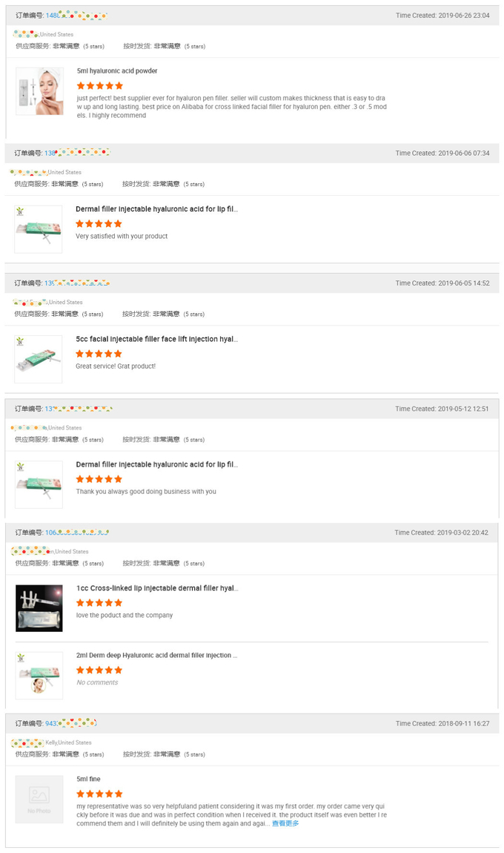504x853 pixels.
Task: Open the 5ml hyaluronic acid powder thumbnail
Action: coord(39,91)
